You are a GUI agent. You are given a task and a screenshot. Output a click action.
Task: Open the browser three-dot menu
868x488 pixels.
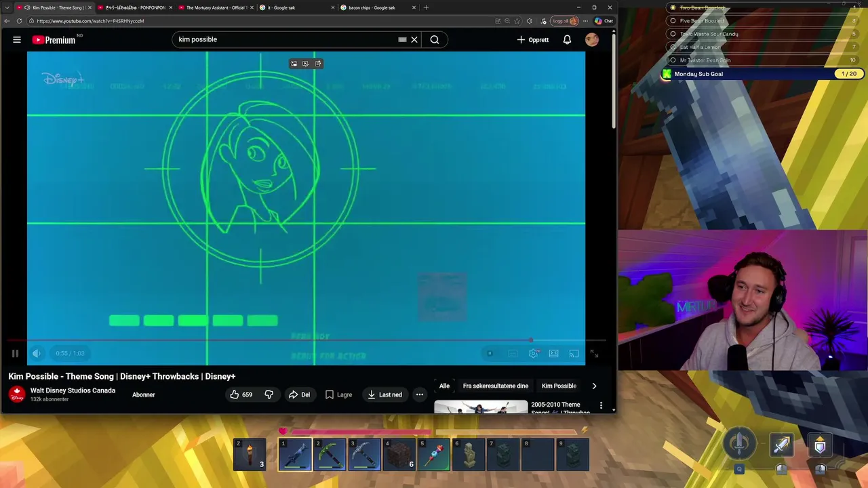pyautogui.click(x=585, y=21)
